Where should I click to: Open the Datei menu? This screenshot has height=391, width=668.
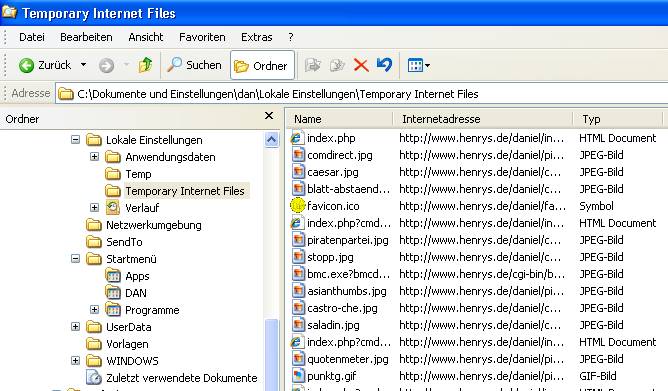[32, 37]
